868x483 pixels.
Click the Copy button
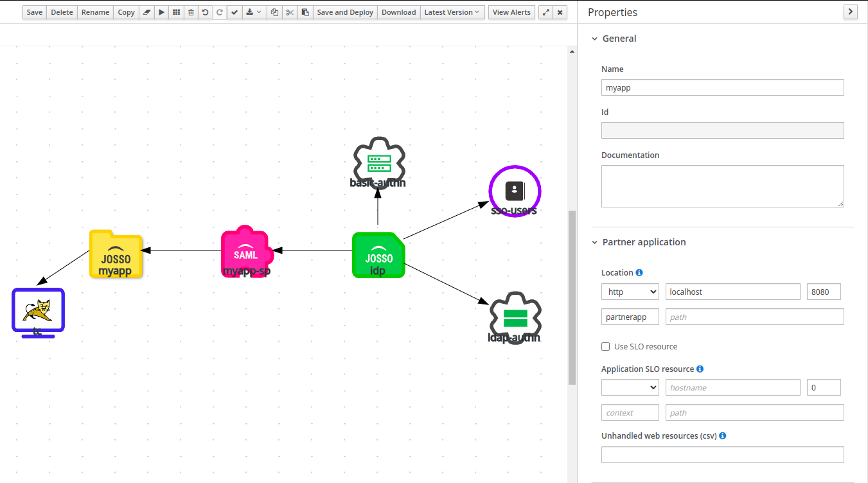click(127, 12)
